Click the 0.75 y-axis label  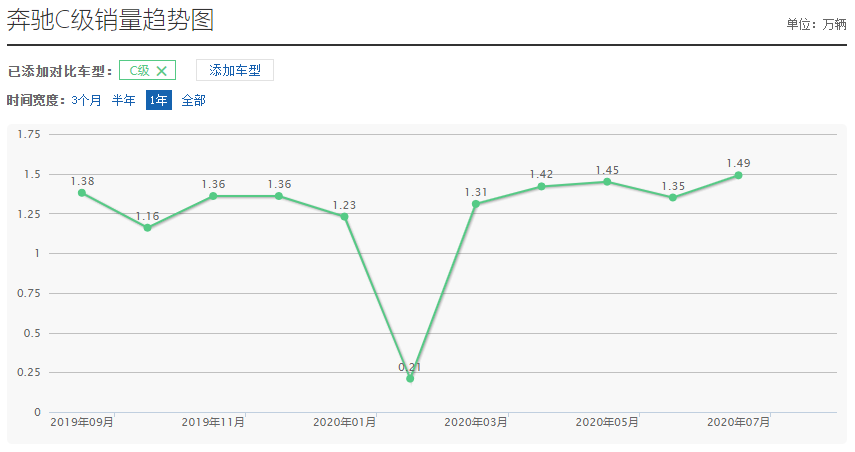coord(29,293)
